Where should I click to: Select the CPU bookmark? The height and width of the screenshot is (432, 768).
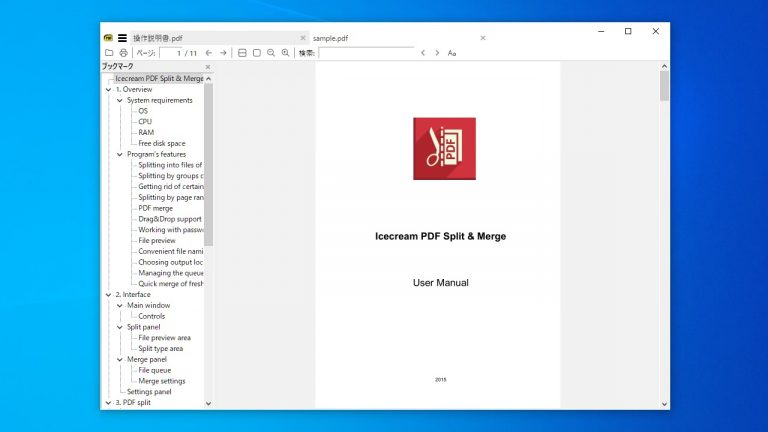coord(145,122)
